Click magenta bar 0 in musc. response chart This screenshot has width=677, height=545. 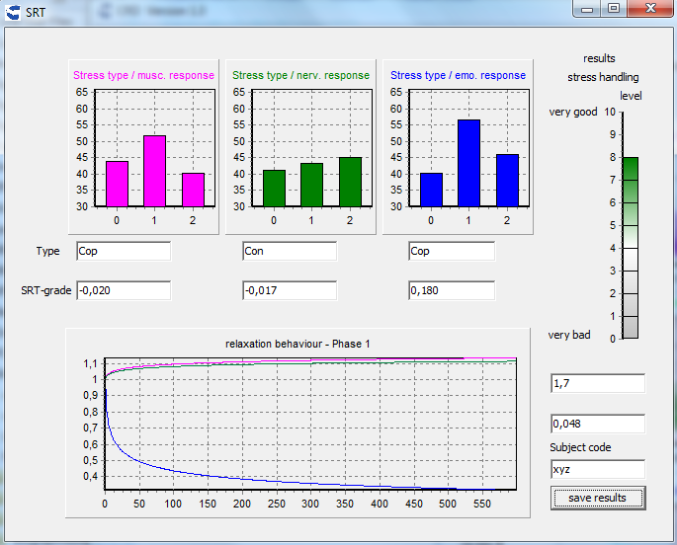point(117,183)
